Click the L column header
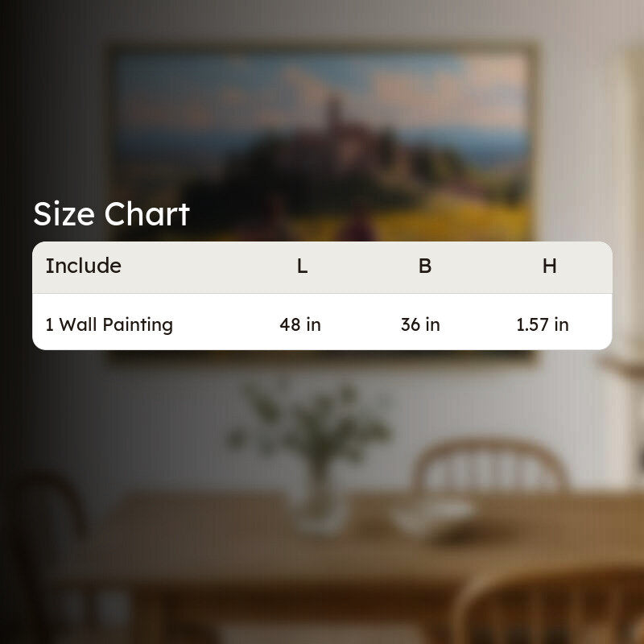The image size is (644, 644). [303, 266]
